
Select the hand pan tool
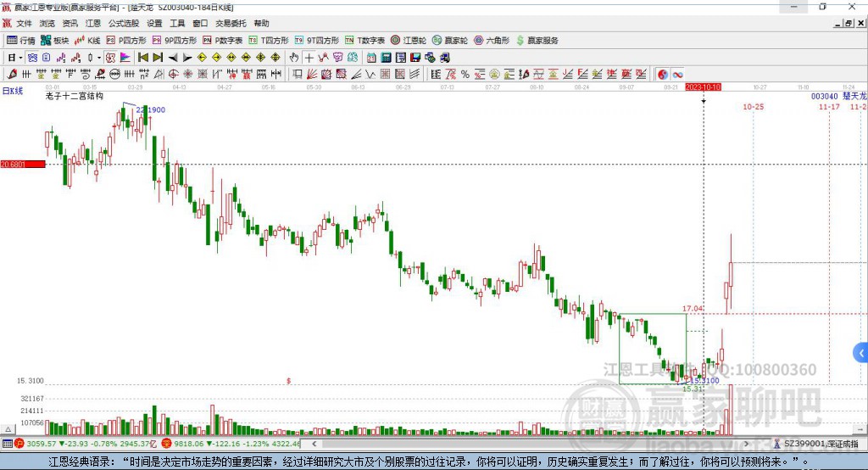294,58
